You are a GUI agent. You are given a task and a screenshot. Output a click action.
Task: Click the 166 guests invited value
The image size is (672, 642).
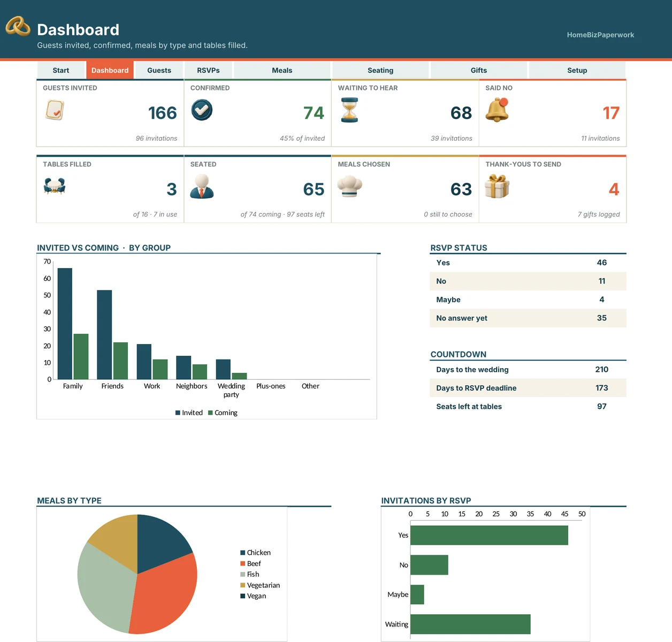[x=162, y=113]
